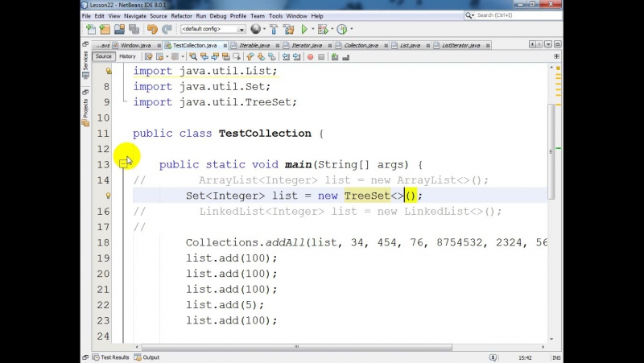Click the Uncomment toolbar icon
The image size is (644, 363).
pyautogui.click(x=346, y=56)
